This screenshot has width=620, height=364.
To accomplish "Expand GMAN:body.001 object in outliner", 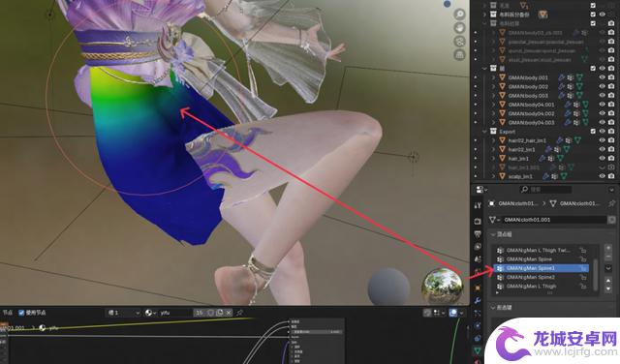I will pyautogui.click(x=493, y=77).
